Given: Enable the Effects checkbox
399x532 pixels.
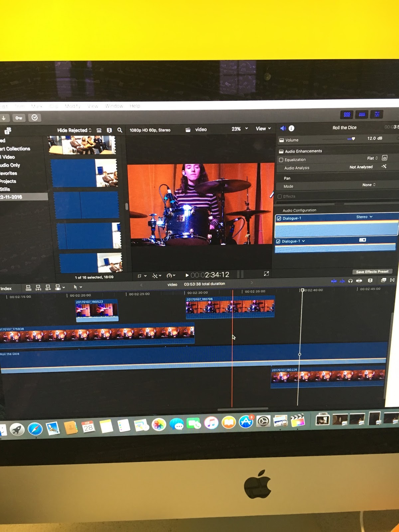Looking at the screenshot, I should (280, 197).
